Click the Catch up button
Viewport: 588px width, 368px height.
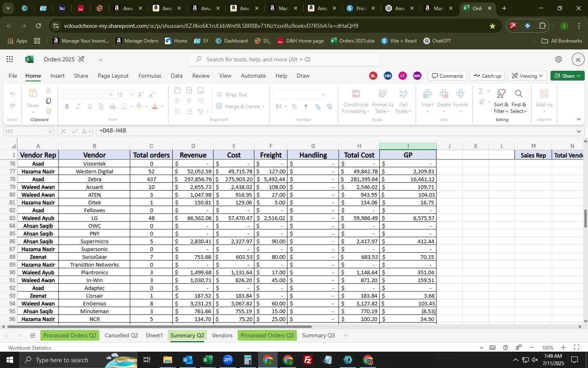tap(488, 76)
